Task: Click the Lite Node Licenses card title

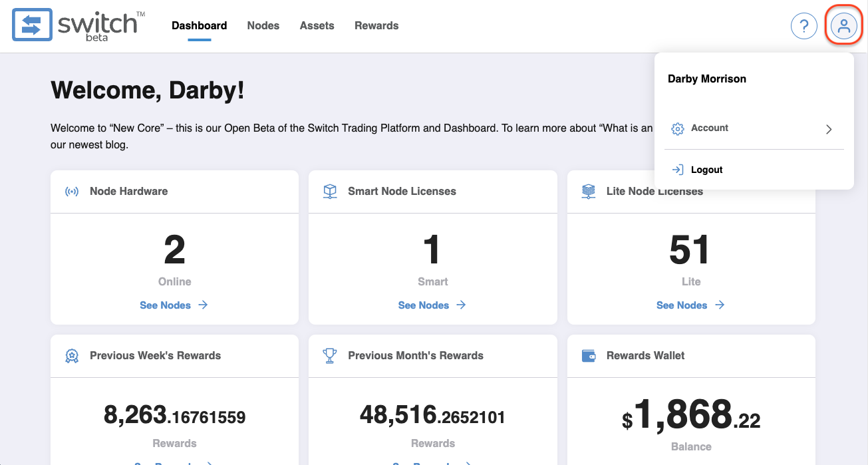Action: tap(654, 192)
